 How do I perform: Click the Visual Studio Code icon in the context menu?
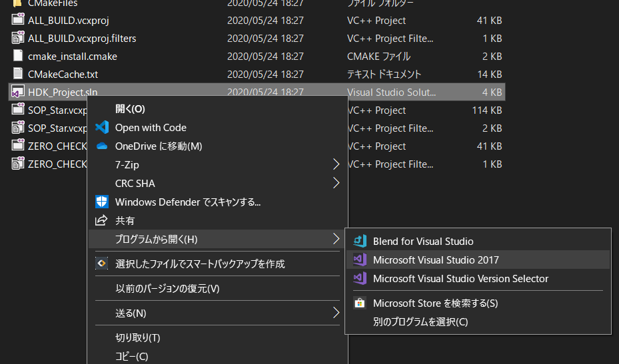102,127
